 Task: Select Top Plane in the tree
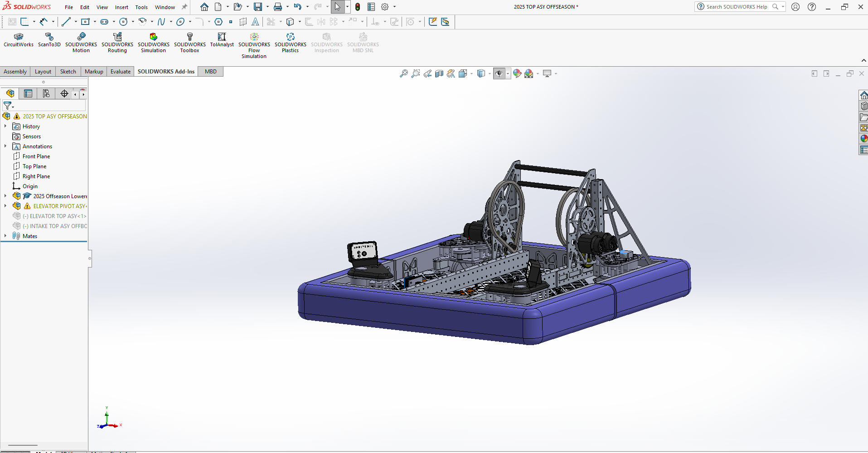pos(34,166)
